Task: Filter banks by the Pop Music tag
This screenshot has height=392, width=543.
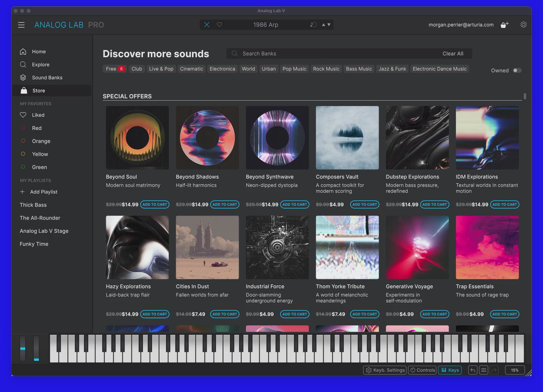Action: click(x=294, y=69)
